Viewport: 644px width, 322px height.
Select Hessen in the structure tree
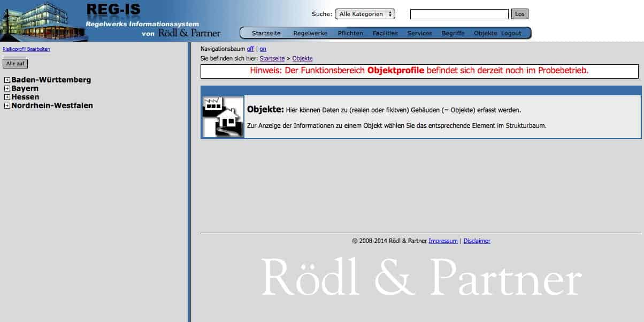click(x=25, y=97)
